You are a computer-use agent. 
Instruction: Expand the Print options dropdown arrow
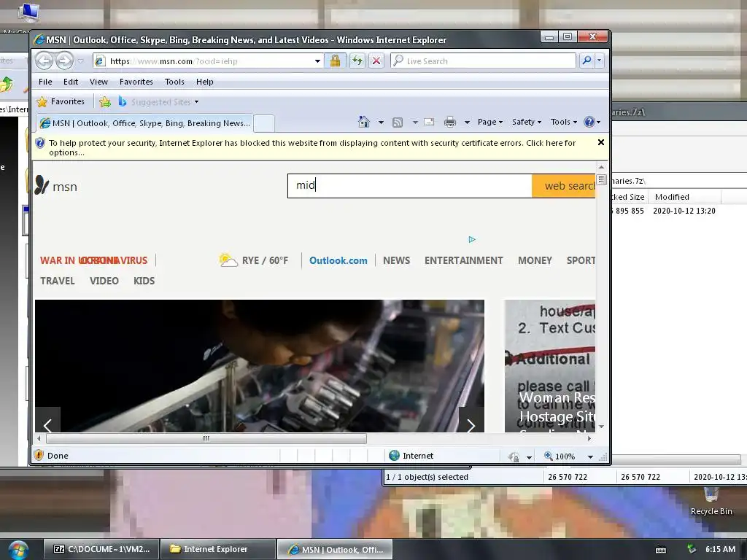click(467, 122)
